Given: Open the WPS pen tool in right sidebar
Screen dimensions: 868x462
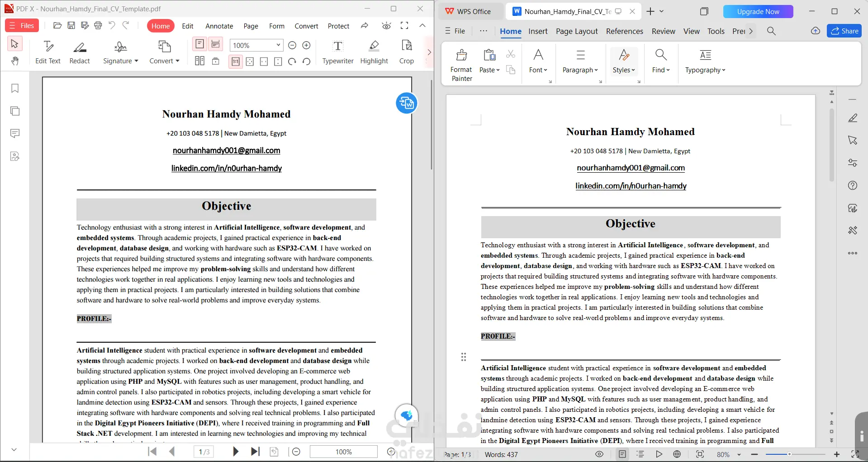Looking at the screenshot, I should point(853,118).
